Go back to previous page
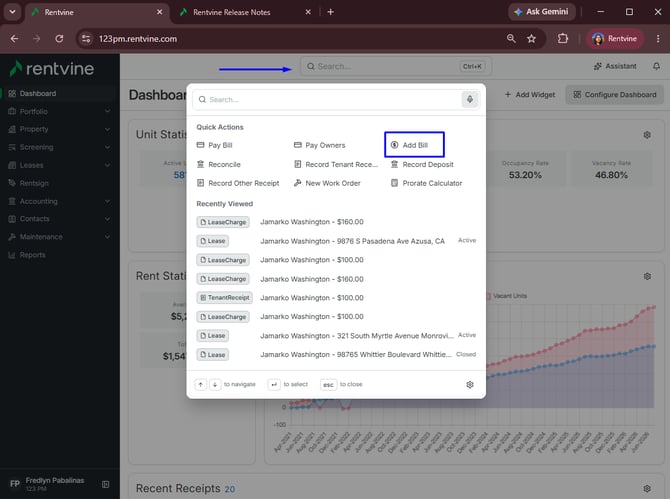The width and height of the screenshot is (670, 499). [15, 39]
